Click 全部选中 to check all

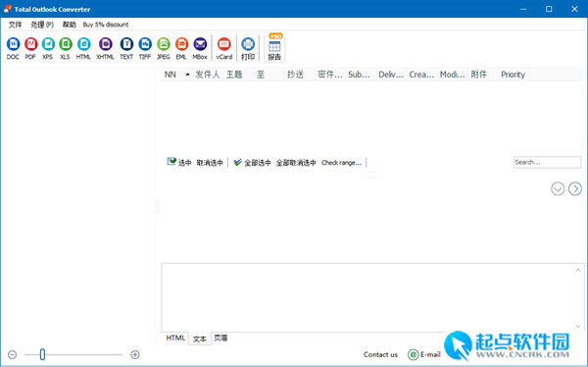[252, 163]
